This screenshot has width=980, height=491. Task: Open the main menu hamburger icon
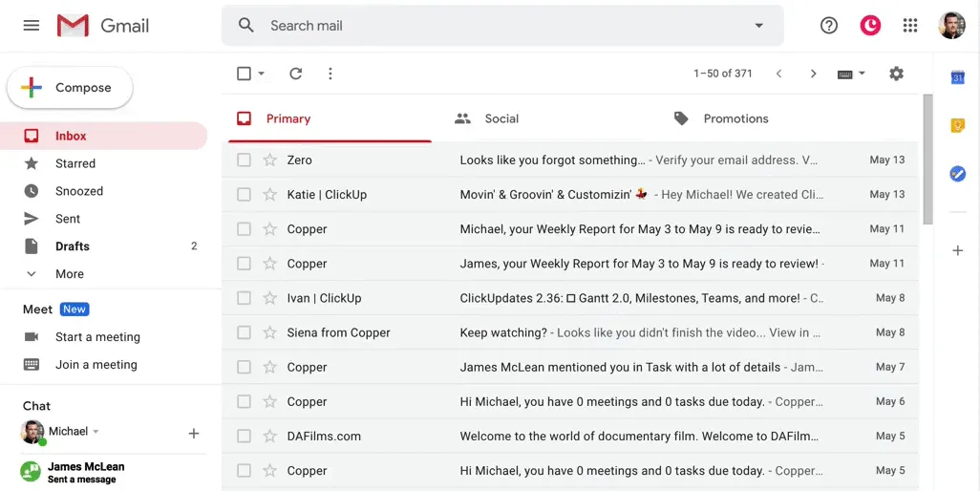[x=32, y=26]
